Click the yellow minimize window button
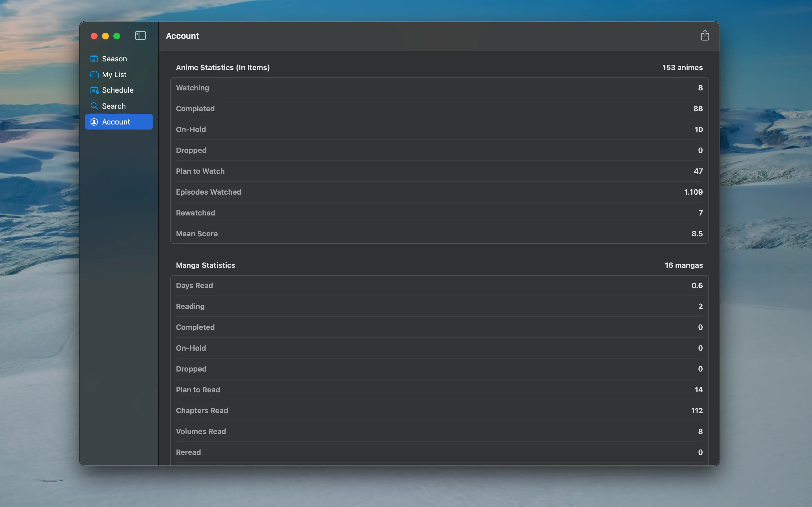The width and height of the screenshot is (812, 507). coord(105,36)
